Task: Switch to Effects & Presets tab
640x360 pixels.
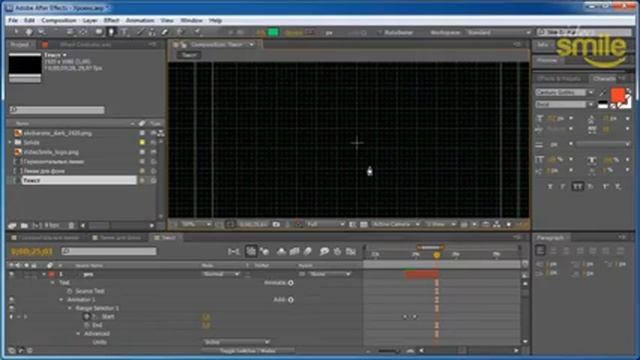Action: tap(559, 78)
